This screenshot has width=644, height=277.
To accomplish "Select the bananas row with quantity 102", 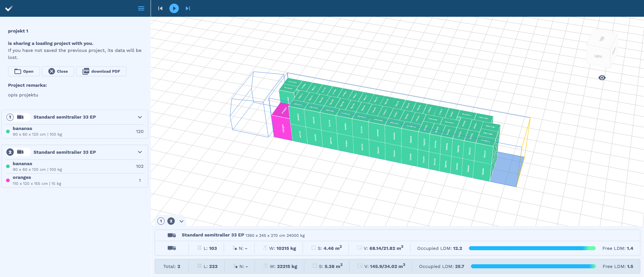I will pos(75,166).
